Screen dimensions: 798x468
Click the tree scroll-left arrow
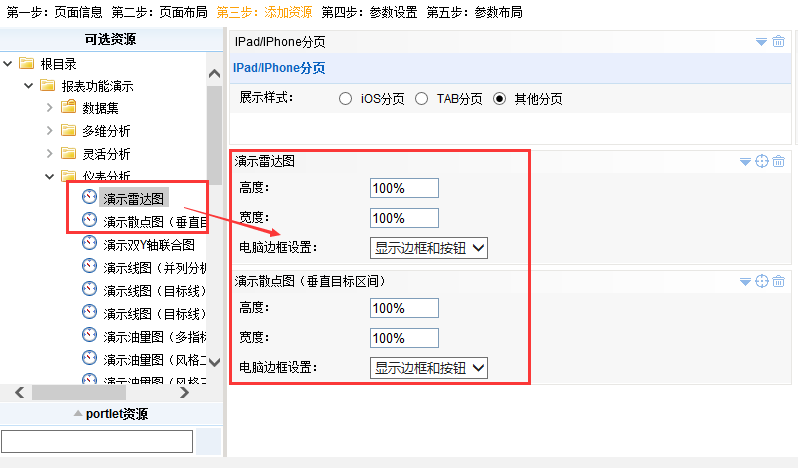[20, 392]
